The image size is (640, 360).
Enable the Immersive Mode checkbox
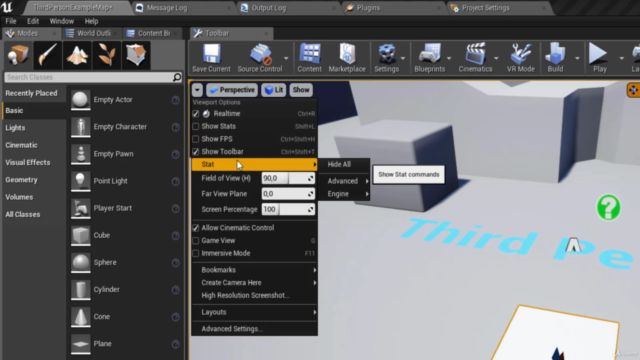coord(196,253)
